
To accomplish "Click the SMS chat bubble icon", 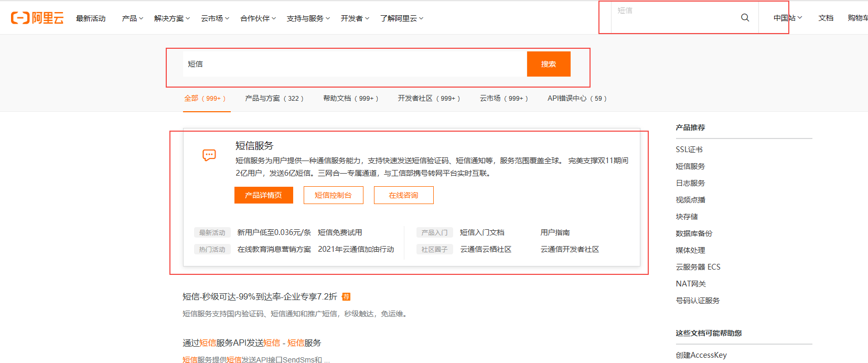I will 209,155.
